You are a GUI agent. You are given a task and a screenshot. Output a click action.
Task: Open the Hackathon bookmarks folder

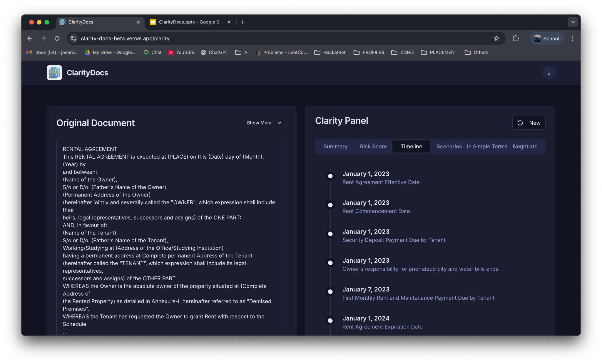(330, 52)
